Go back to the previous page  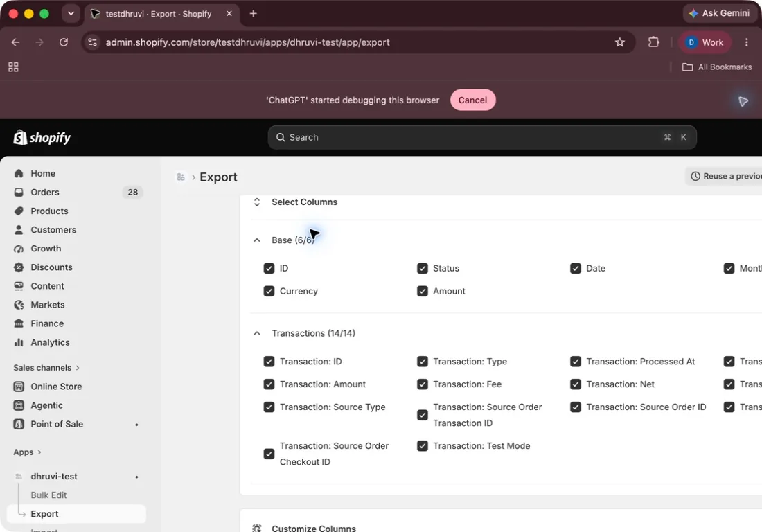15,42
